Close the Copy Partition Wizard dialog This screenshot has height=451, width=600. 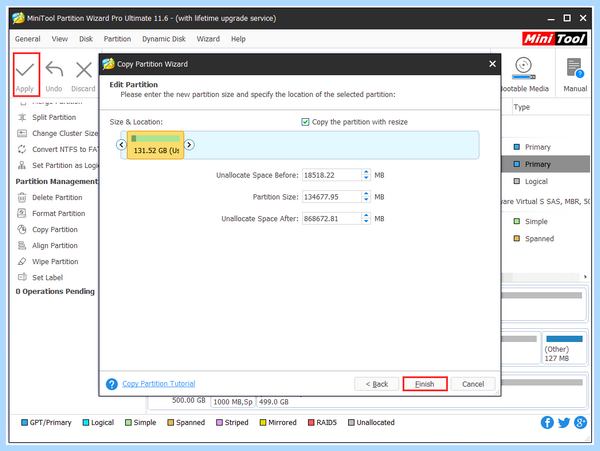492,64
